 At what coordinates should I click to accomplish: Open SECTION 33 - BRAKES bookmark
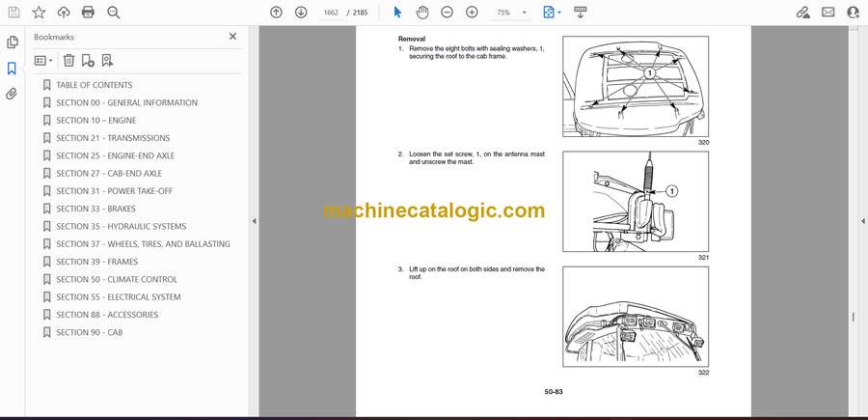[95, 209]
